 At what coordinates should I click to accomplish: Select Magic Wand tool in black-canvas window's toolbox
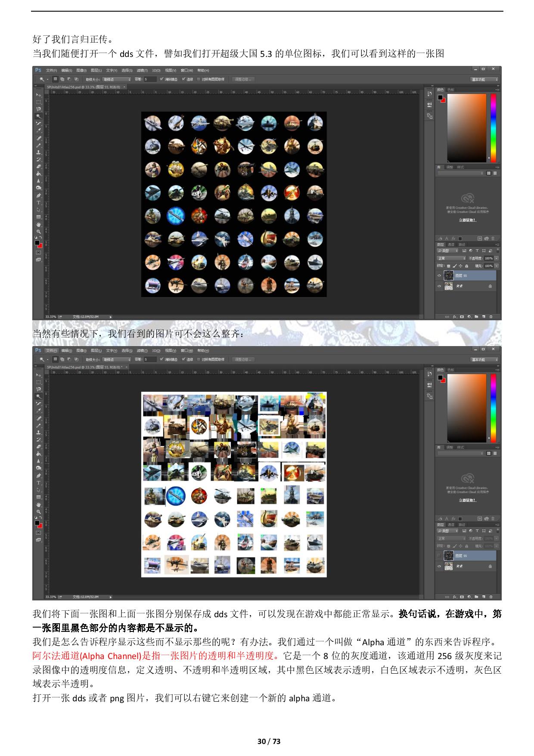[x=38, y=116]
